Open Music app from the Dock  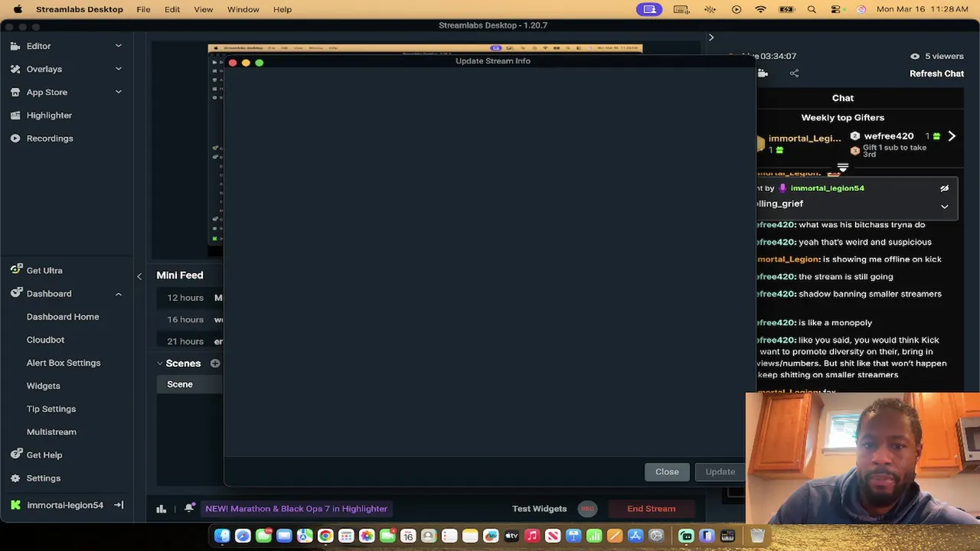[x=532, y=536]
